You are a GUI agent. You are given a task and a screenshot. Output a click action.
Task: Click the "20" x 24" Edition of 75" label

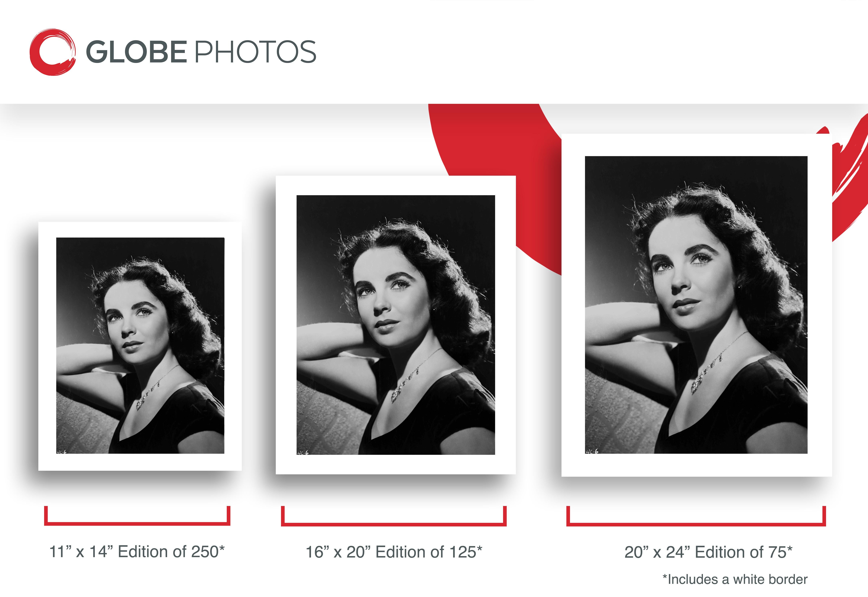708,552
